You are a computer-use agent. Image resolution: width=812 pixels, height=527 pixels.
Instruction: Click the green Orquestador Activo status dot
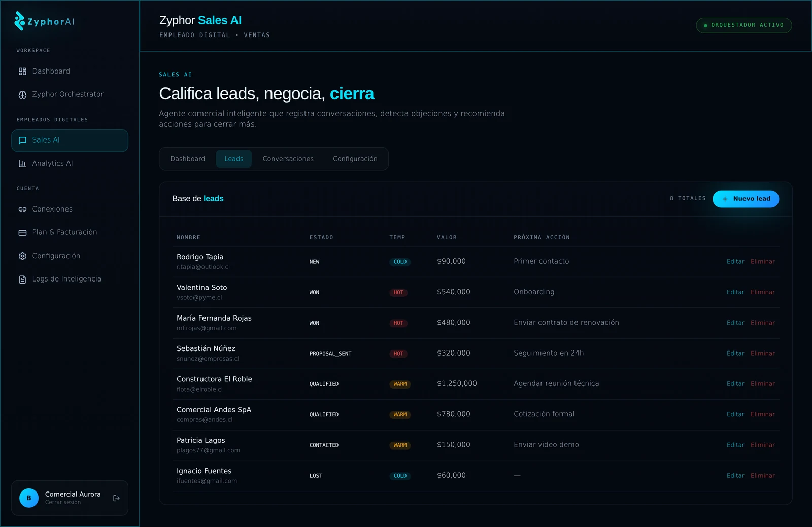click(705, 25)
